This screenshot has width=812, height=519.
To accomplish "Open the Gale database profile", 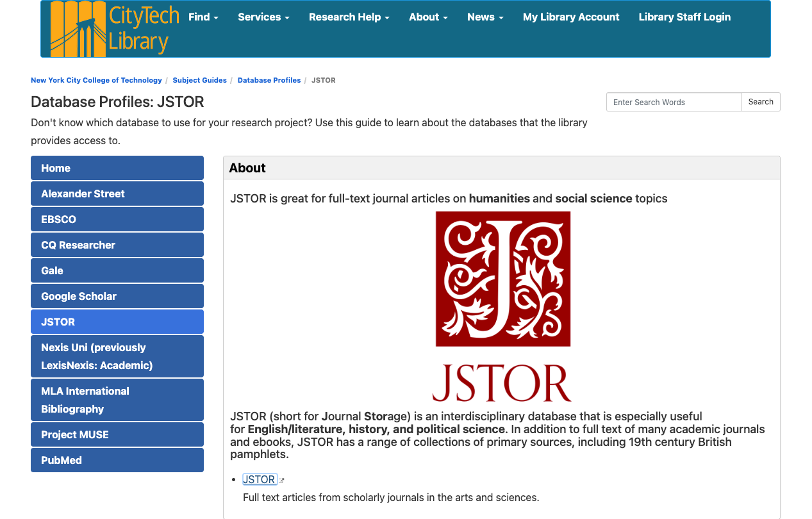I will click(x=117, y=270).
